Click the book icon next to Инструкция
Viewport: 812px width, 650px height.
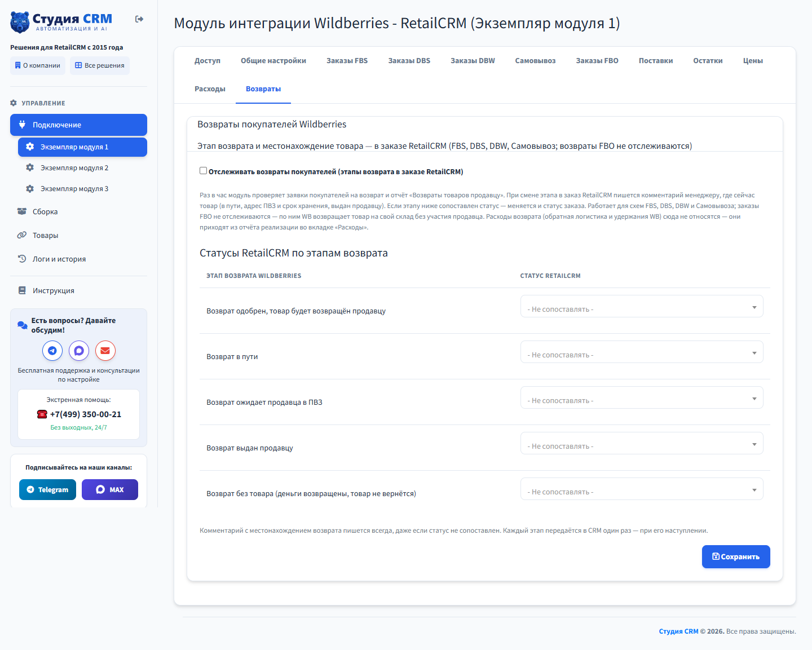point(22,290)
